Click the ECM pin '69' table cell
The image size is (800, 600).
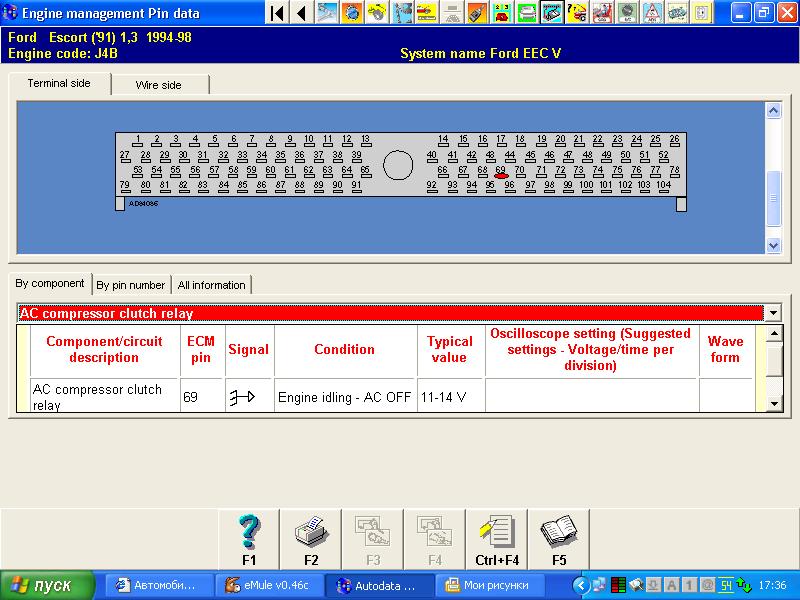coord(202,397)
